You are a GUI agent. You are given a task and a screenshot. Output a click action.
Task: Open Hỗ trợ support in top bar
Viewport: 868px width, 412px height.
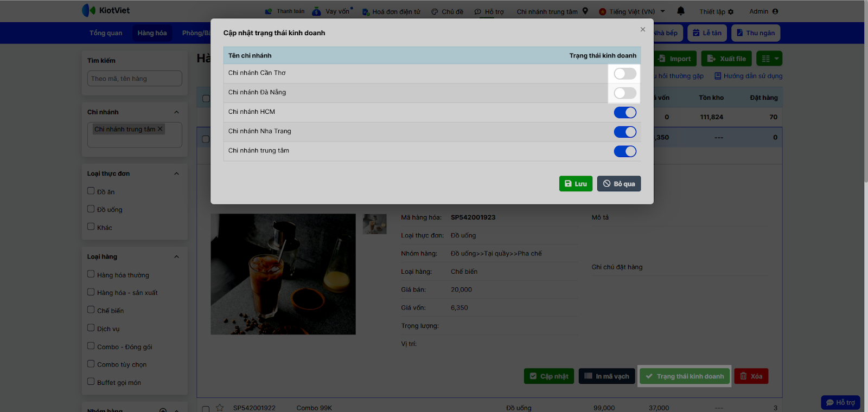(x=489, y=11)
